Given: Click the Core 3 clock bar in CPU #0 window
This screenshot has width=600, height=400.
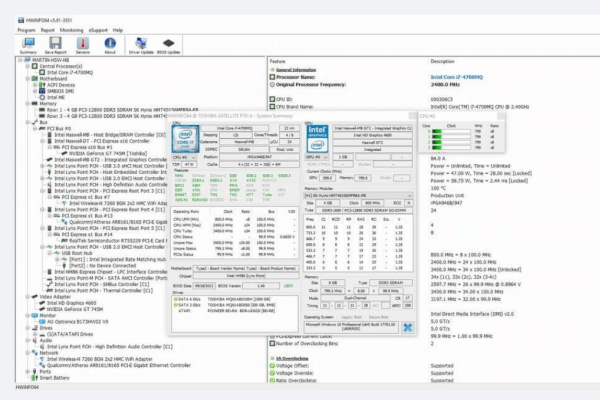Looking at the screenshot, I should point(451,147).
